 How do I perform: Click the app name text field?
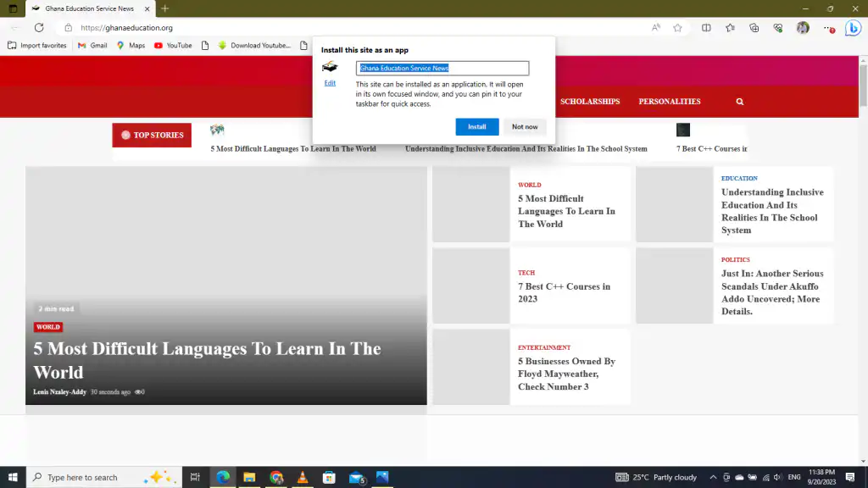point(442,68)
